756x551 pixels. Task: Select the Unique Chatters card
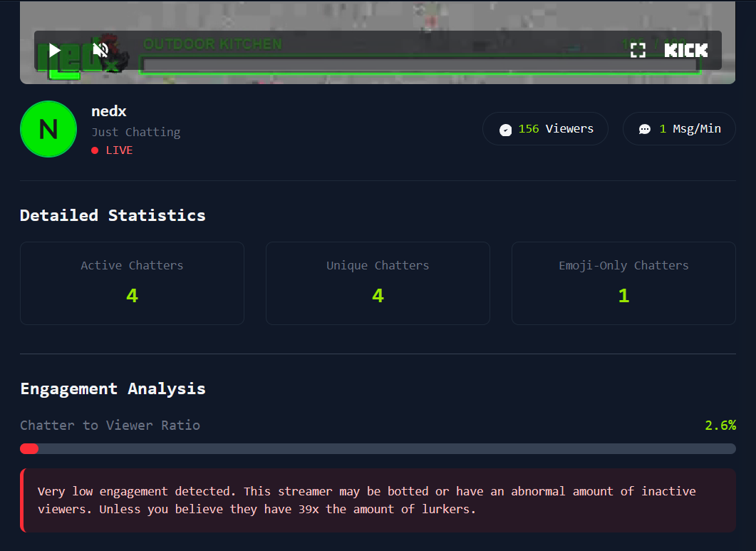378,283
